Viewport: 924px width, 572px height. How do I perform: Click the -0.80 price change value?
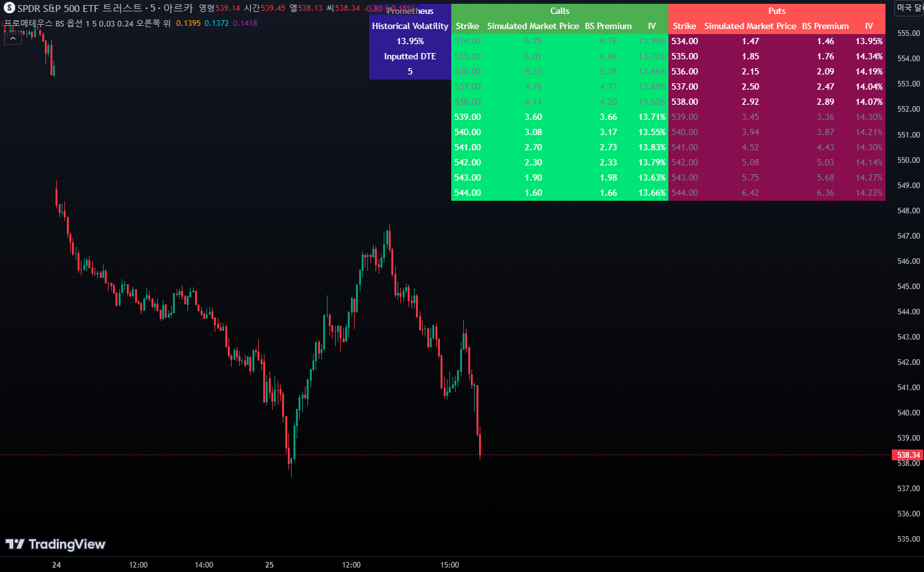(x=374, y=8)
